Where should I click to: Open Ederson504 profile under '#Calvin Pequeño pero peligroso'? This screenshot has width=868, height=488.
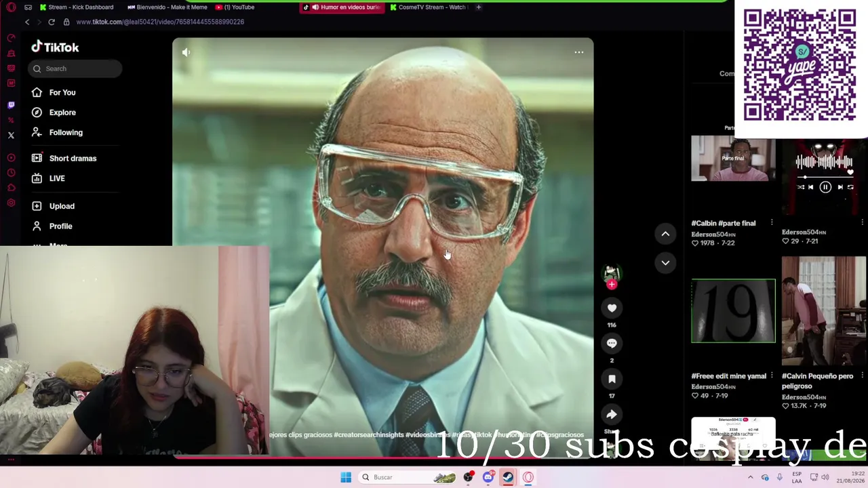pos(804,397)
